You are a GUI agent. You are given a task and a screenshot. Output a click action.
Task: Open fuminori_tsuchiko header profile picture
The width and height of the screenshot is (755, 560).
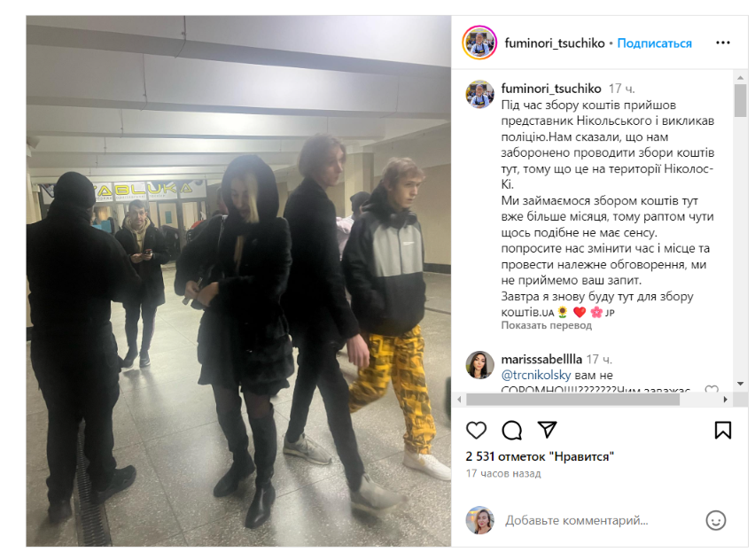pyautogui.click(x=479, y=43)
